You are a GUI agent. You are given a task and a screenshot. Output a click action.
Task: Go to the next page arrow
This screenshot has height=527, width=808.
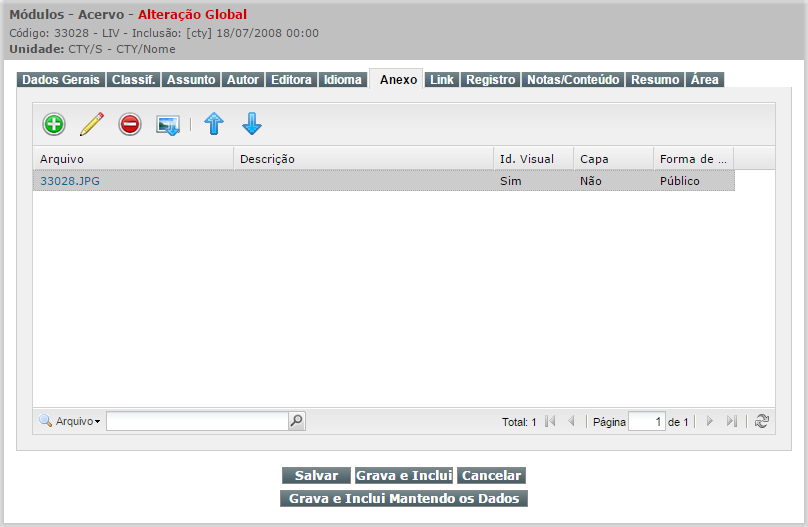710,422
